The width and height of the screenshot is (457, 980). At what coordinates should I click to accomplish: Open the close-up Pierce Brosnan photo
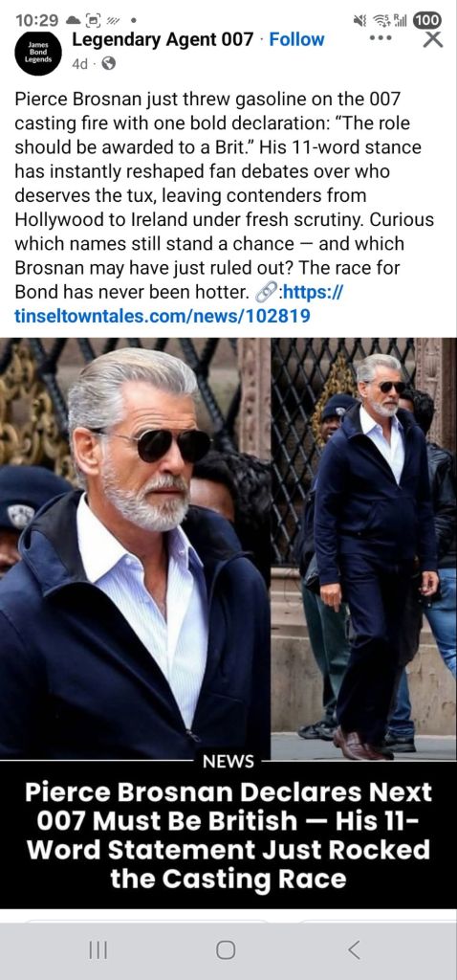[x=135, y=548]
